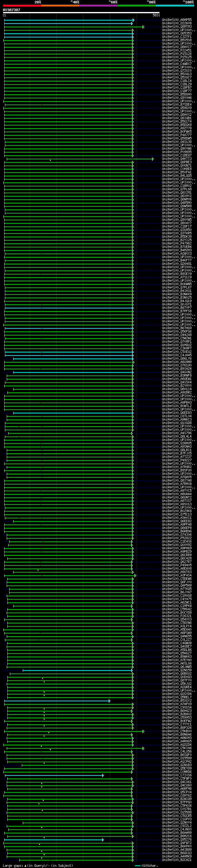
Task: Click the green ~80% identity legend segment
Action: click(x=137, y=6)
